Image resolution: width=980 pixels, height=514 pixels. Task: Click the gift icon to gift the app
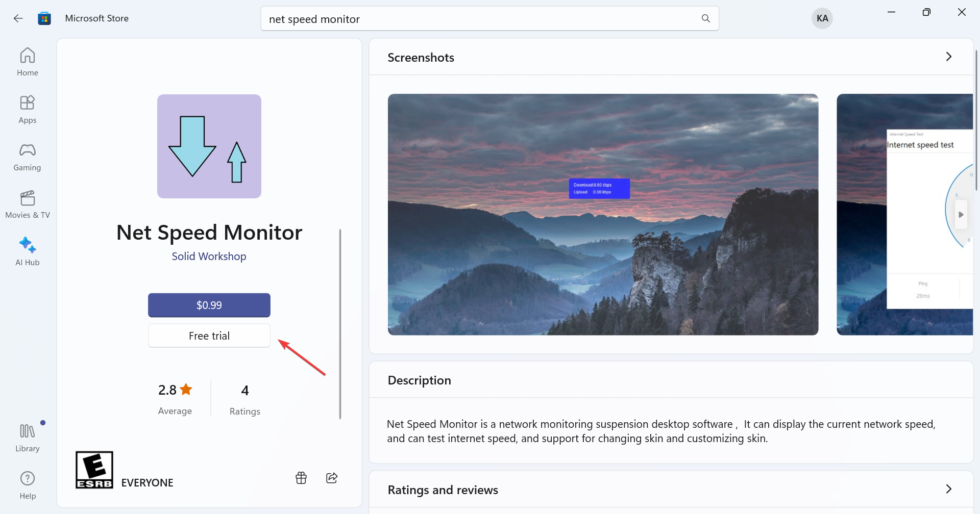(301, 478)
